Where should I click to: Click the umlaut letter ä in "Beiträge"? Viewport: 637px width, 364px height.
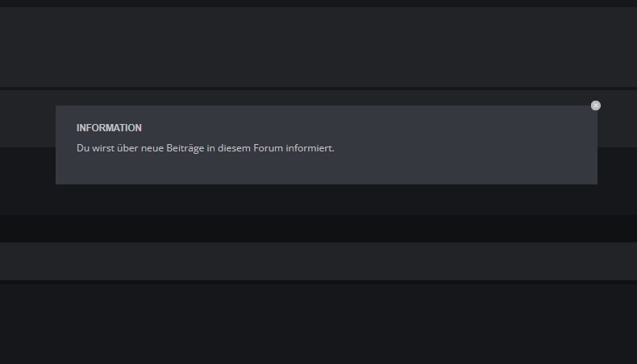pos(189,148)
